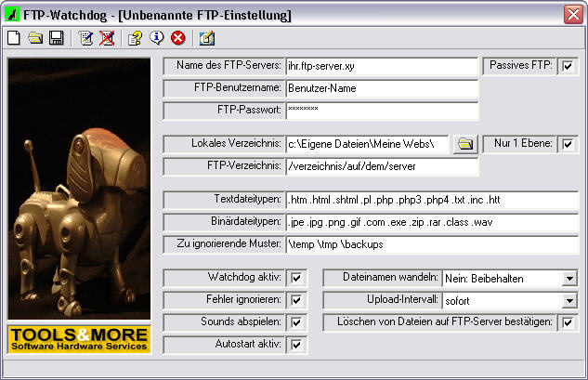Click the 'FTP-Verzeichnis:' label
The image size is (588, 380).
click(x=243, y=165)
